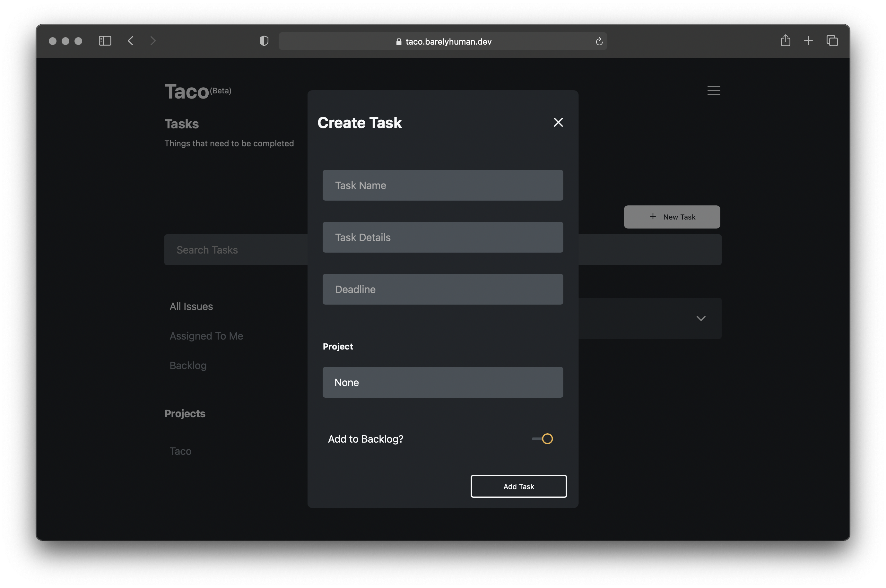Open the Backlog view

pos(188,365)
